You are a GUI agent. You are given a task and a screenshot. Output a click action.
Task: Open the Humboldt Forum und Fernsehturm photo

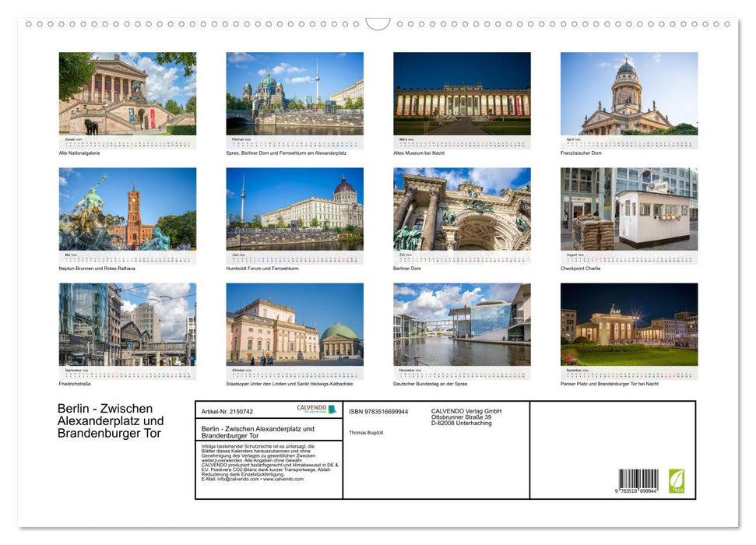[295, 213]
